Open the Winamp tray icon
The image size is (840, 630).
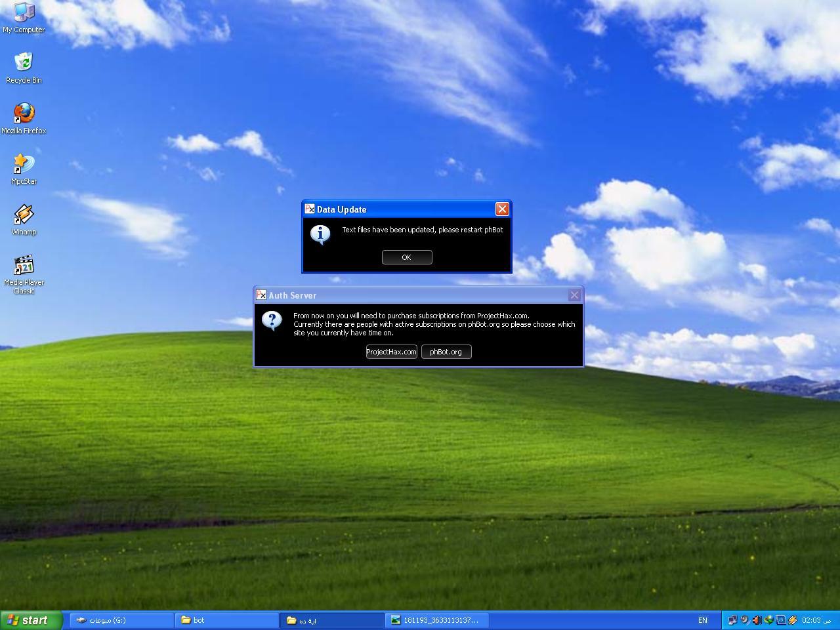793,620
